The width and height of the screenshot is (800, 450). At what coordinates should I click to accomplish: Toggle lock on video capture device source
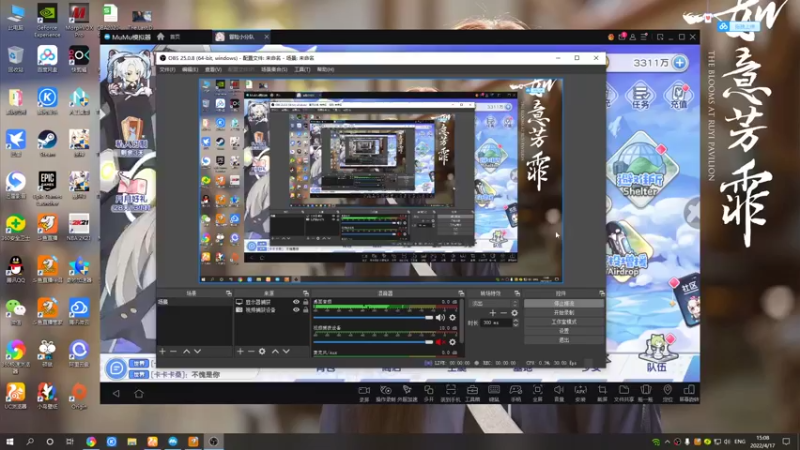click(306, 310)
